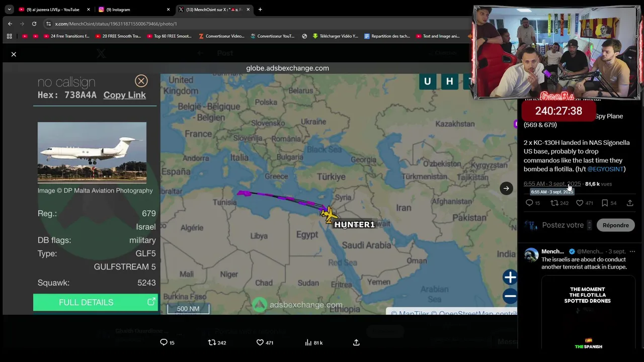644x362 pixels.
Task: Open the @EGYOSINT mention link
Action: pos(605,169)
